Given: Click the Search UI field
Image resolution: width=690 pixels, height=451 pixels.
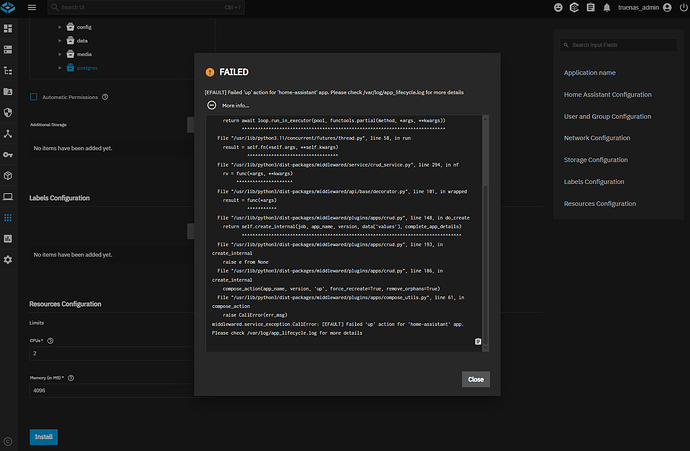Looking at the screenshot, I should (146, 7).
